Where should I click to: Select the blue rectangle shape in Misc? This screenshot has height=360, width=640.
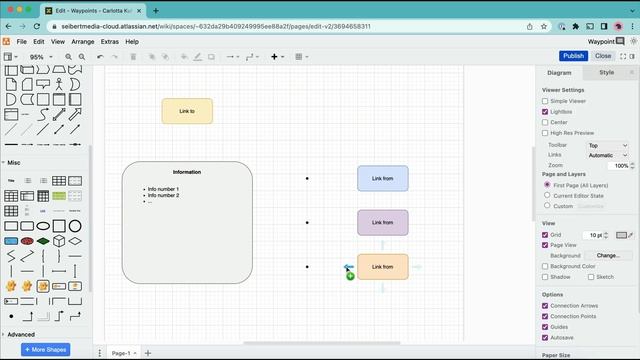click(x=11, y=241)
